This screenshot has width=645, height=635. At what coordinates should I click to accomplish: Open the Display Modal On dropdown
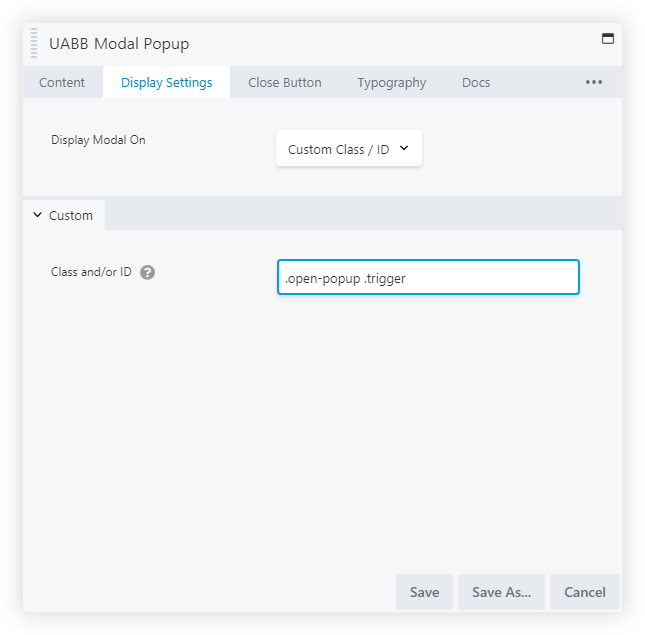pyautogui.click(x=349, y=149)
